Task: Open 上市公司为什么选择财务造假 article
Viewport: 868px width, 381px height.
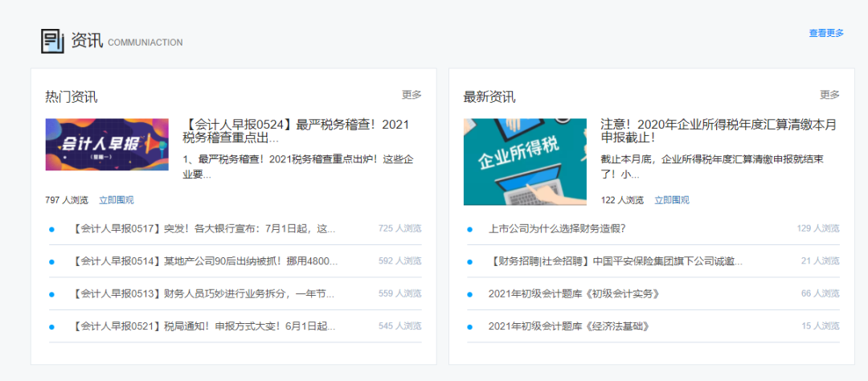Action: coord(556,229)
